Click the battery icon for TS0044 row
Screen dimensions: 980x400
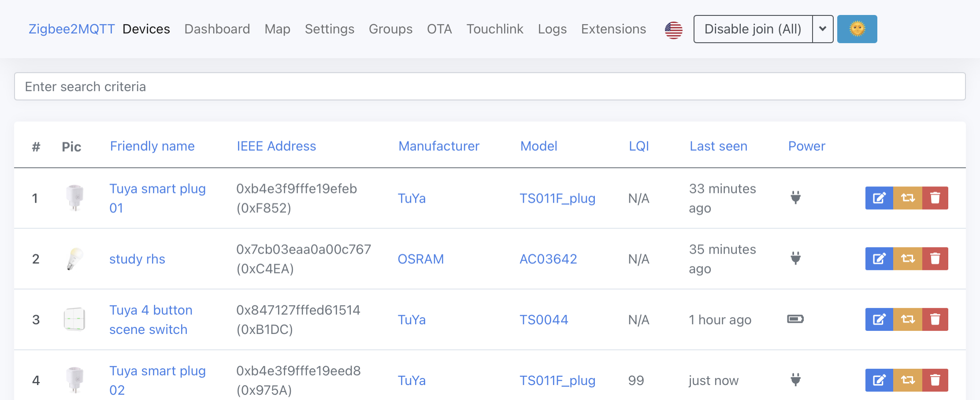pyautogui.click(x=795, y=319)
